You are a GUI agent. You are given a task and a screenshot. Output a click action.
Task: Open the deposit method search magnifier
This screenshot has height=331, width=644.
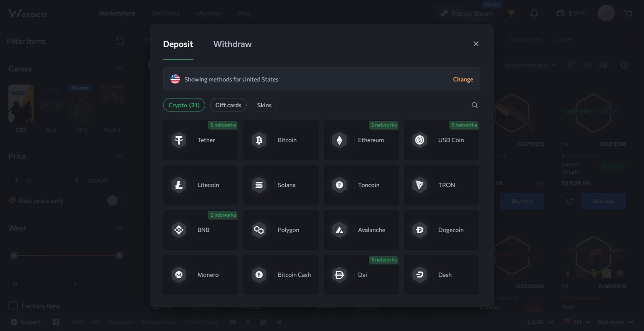coord(475,105)
